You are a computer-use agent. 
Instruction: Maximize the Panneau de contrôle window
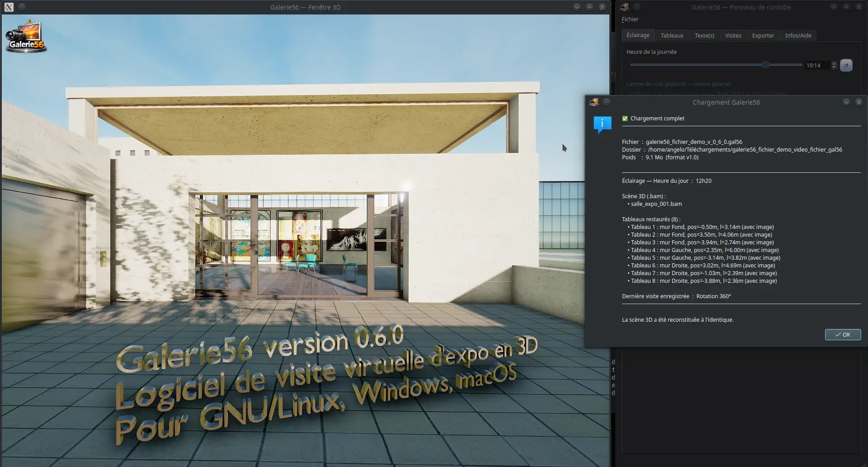(x=846, y=7)
